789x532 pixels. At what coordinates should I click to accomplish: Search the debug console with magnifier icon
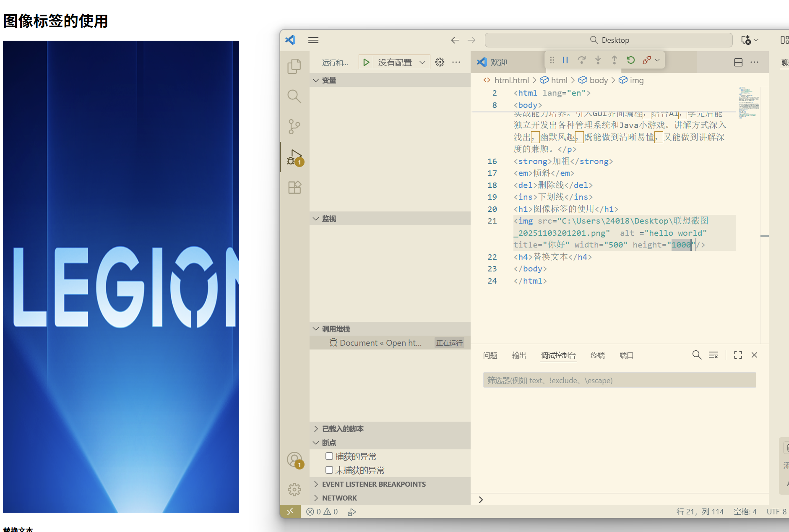click(697, 355)
